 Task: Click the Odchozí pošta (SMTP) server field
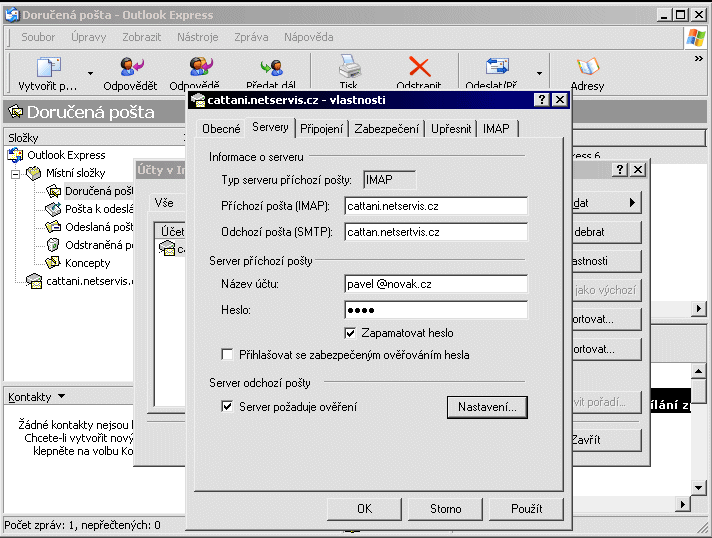(x=436, y=232)
